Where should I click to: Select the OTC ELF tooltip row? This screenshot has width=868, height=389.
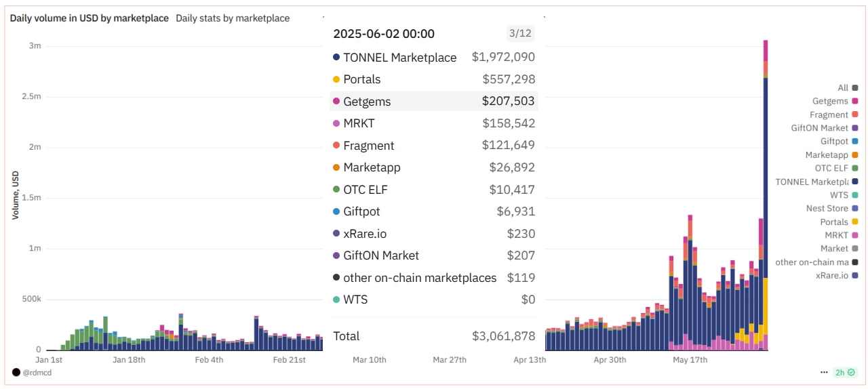pyautogui.click(x=434, y=190)
